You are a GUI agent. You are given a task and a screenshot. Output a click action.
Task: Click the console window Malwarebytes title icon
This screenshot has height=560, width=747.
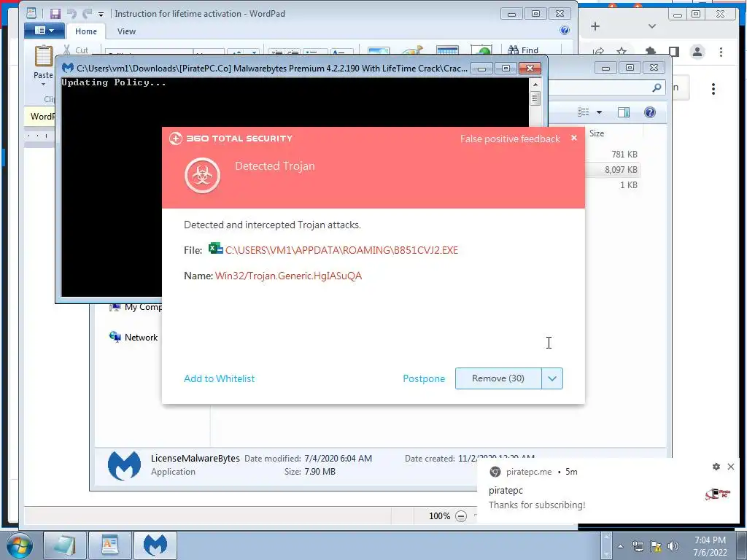tap(68, 68)
